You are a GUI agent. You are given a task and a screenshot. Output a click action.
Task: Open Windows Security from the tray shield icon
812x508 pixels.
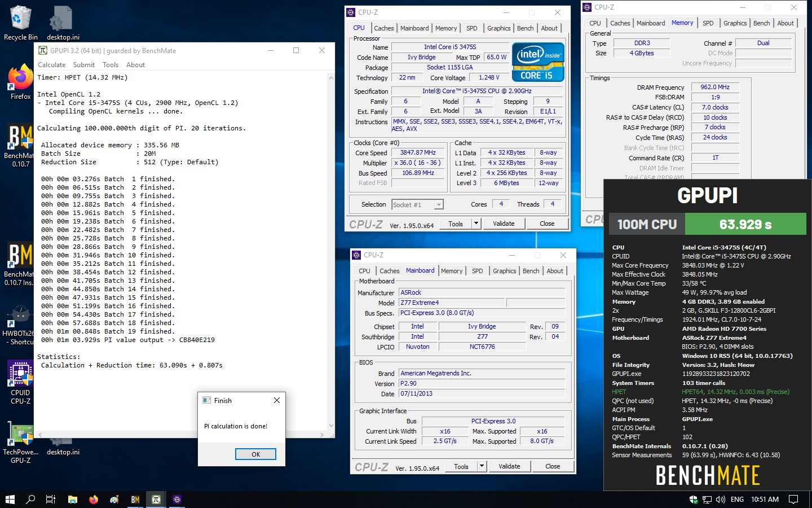[694, 500]
